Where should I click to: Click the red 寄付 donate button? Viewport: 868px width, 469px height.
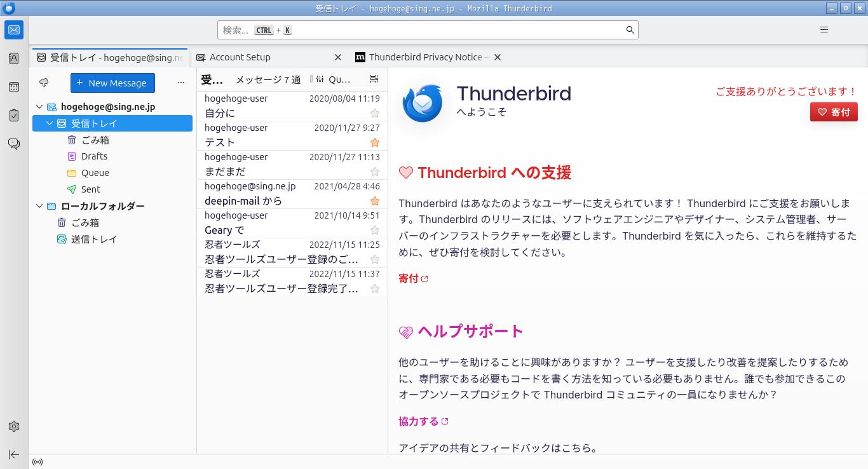coord(834,112)
